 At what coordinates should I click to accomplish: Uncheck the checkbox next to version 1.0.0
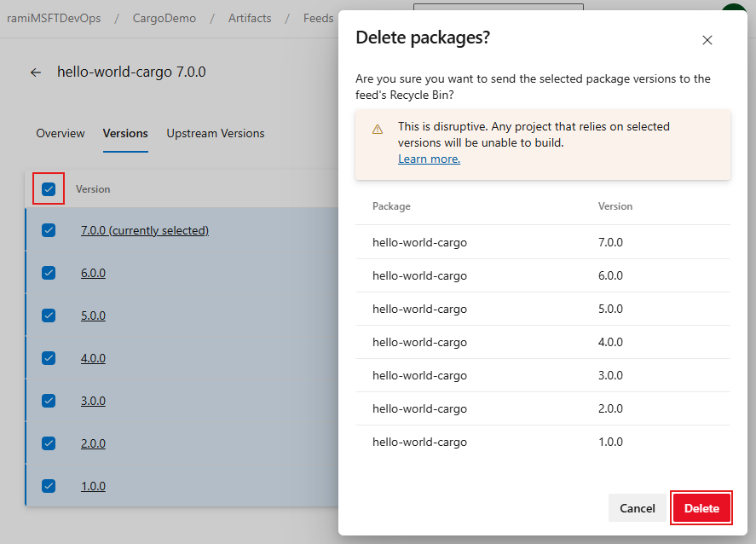click(49, 486)
